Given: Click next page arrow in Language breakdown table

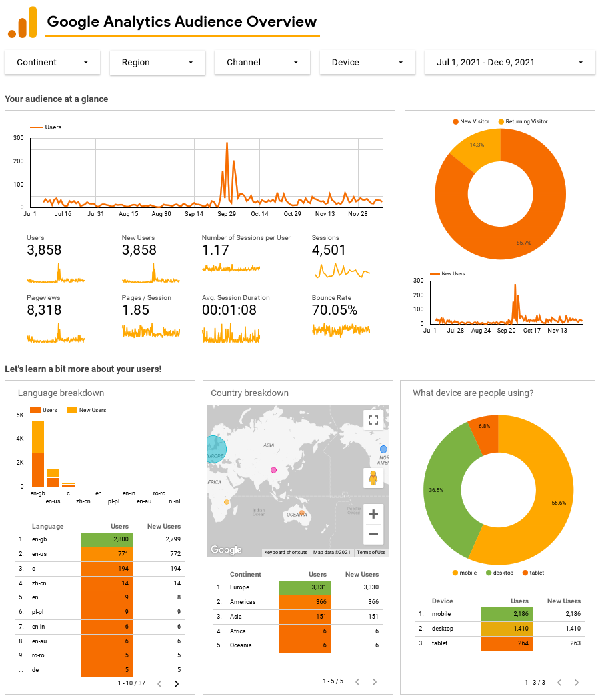Looking at the screenshot, I should coord(179,683).
